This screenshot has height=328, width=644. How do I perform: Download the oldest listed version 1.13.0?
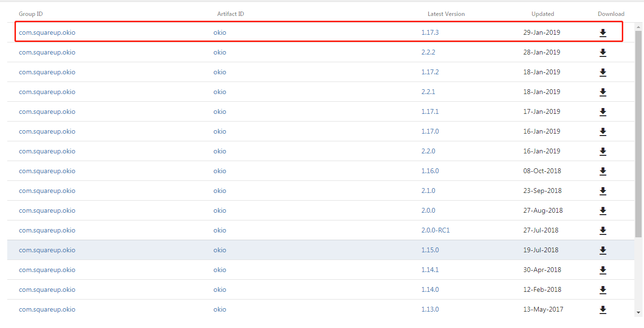point(602,310)
